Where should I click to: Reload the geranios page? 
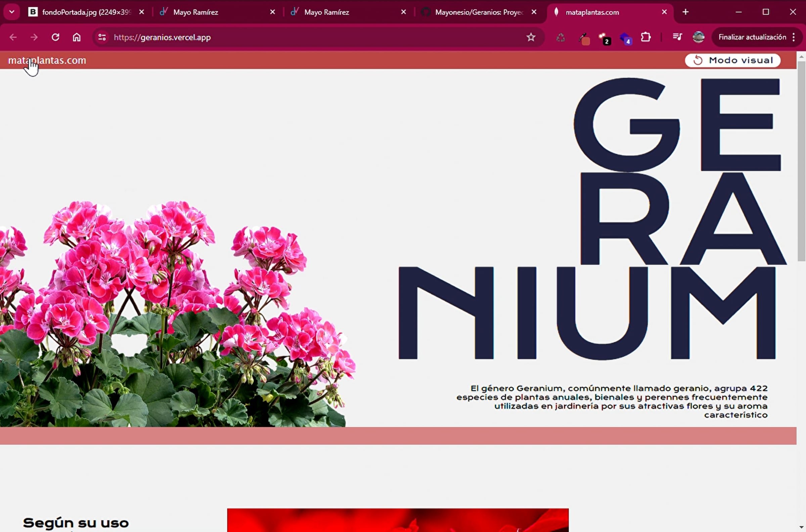[55, 37]
